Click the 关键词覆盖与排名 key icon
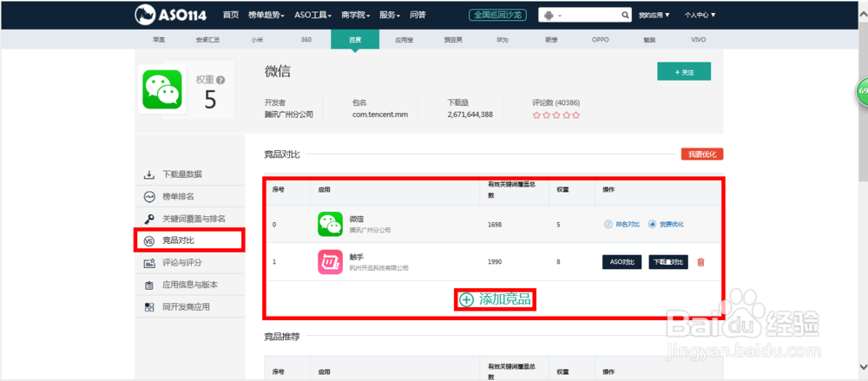 click(x=149, y=219)
